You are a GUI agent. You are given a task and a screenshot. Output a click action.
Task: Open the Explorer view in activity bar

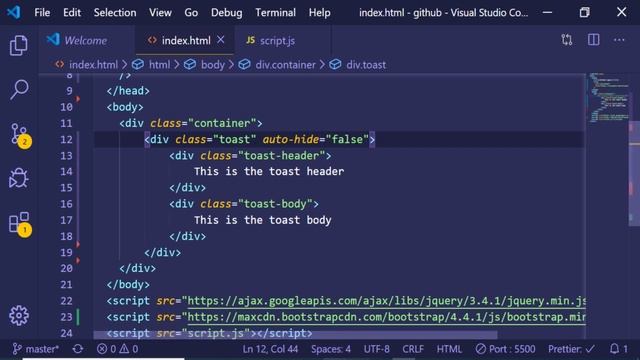click(19, 45)
